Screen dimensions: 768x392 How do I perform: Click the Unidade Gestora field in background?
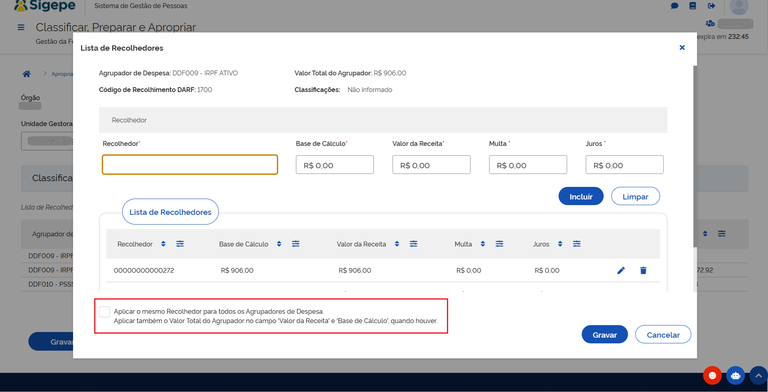click(47, 141)
